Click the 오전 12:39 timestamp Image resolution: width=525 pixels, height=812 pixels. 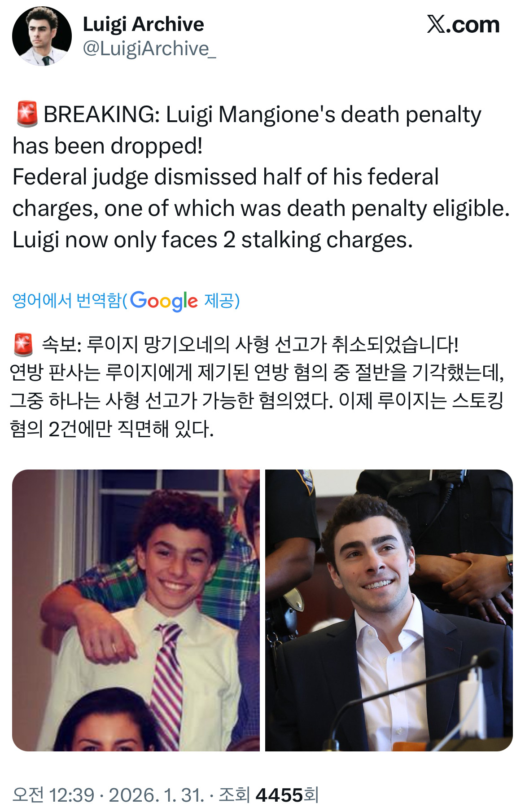click(x=53, y=795)
